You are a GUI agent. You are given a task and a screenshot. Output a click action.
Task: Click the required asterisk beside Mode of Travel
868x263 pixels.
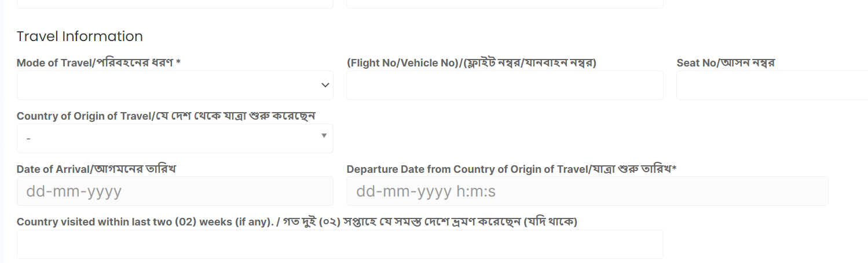(x=178, y=63)
